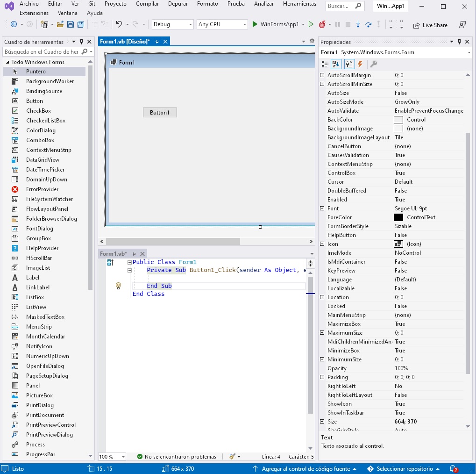Toggle the pin on Form1.vb [Diseño] tab
476x474 pixels.
point(156,42)
